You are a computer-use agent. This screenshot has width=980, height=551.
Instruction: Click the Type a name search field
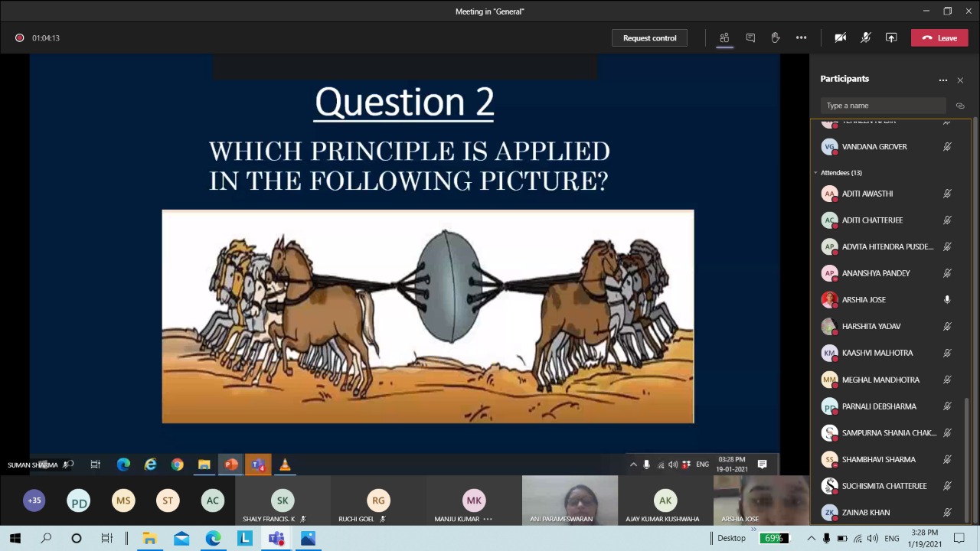(x=882, y=106)
